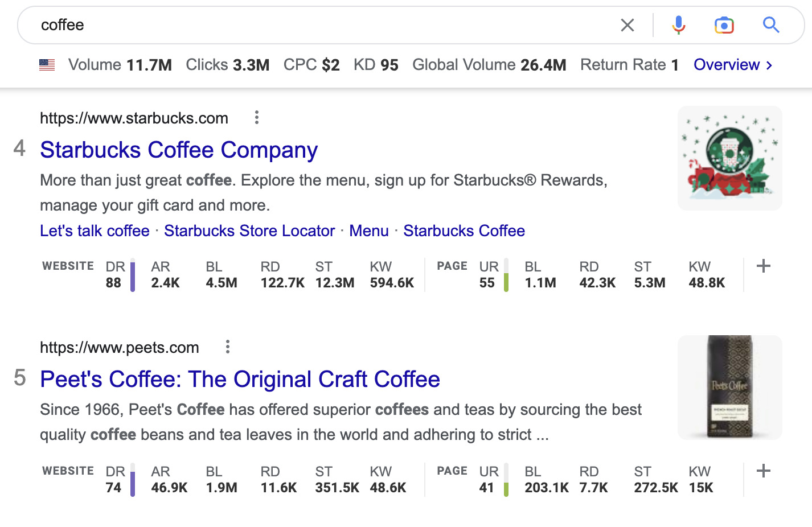Image resolution: width=812 pixels, height=527 pixels.
Task: Open Peet's Coffee: The Original Craft Coffee result
Action: click(240, 379)
